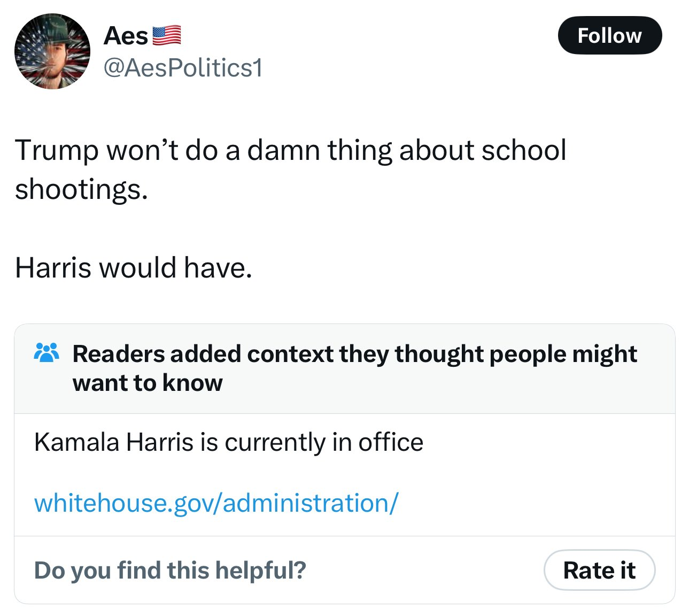Select the Kamala Harris context text

[228, 441]
